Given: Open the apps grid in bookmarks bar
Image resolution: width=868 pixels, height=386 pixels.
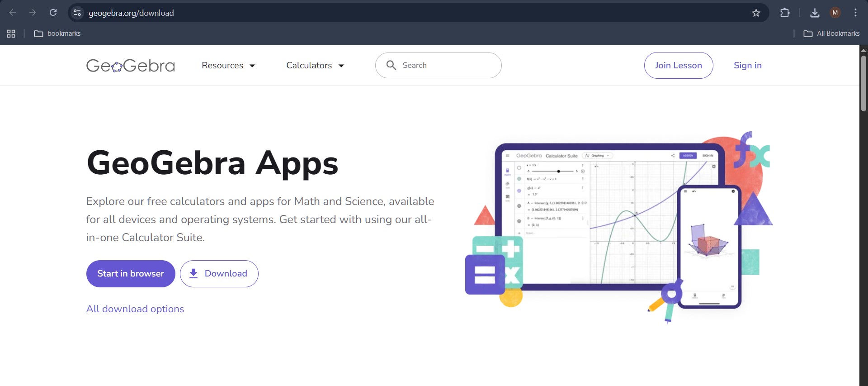Looking at the screenshot, I should click(11, 33).
